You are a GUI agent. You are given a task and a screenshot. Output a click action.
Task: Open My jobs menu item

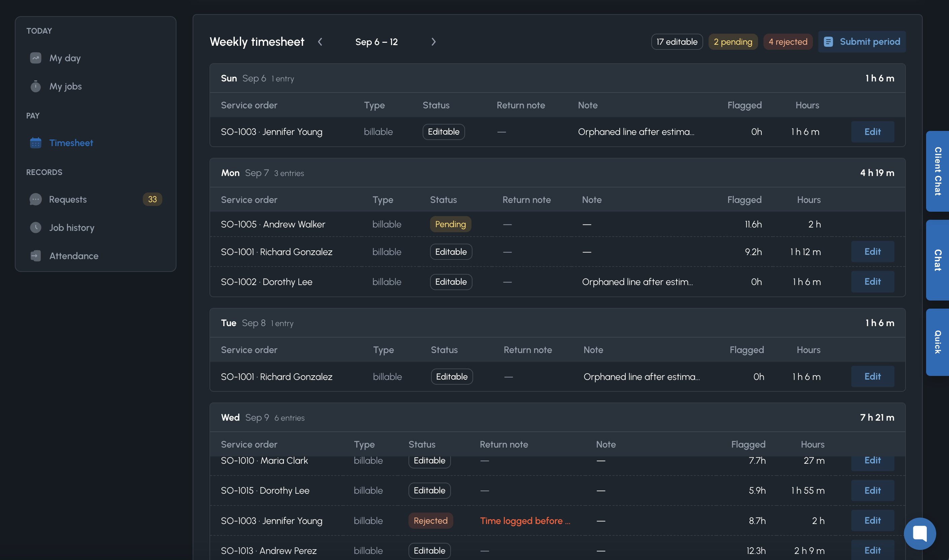point(96,86)
